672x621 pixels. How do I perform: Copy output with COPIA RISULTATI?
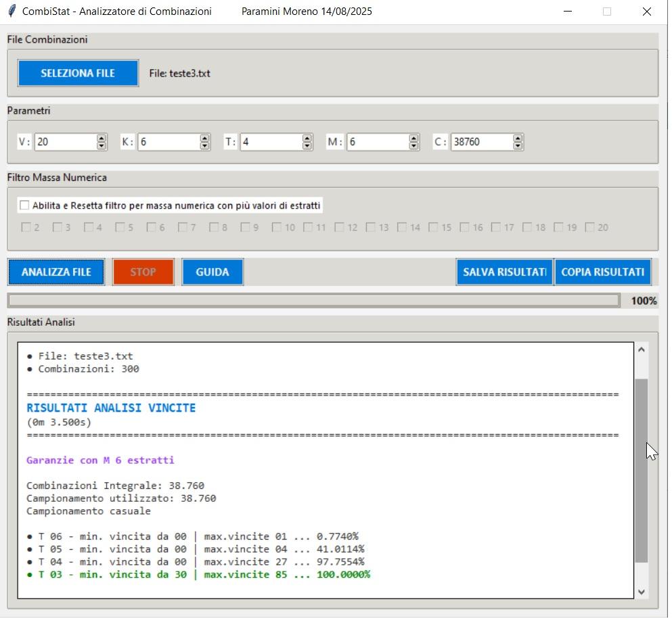[602, 273]
